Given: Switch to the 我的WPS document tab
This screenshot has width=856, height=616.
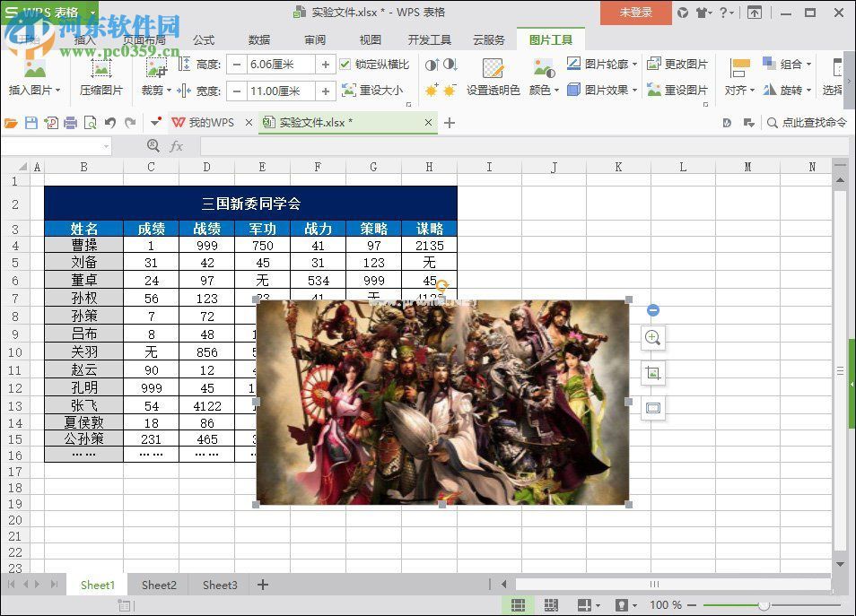Looking at the screenshot, I should click(211, 123).
